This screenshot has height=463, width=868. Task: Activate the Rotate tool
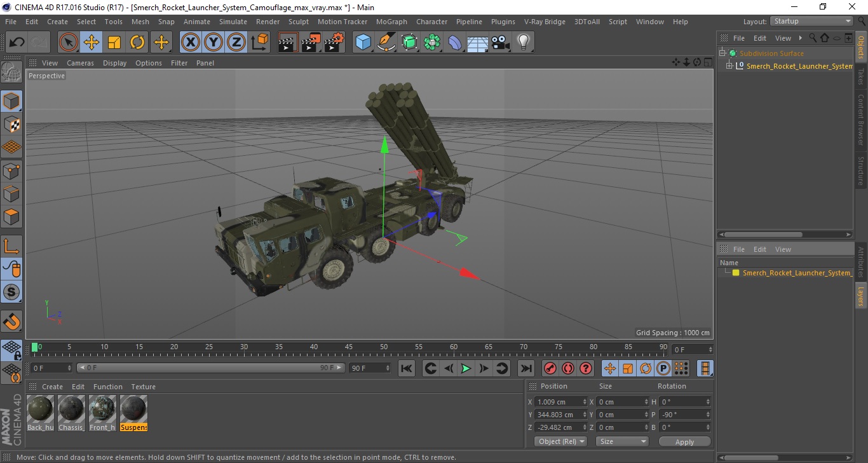(x=137, y=43)
